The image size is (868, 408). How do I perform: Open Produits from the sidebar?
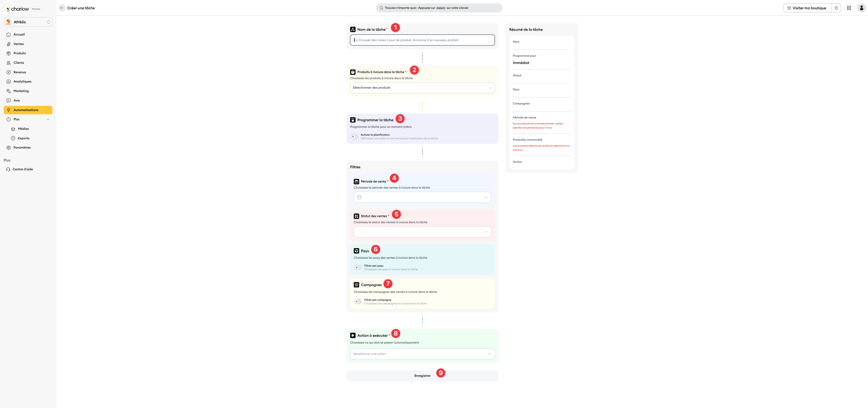coord(28,53)
